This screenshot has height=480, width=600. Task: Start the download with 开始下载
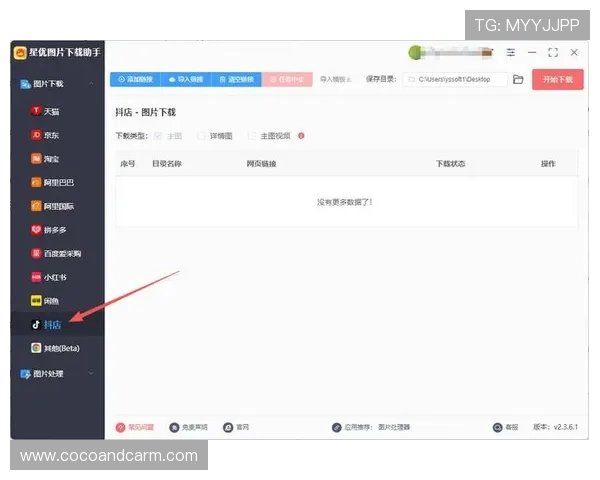click(558, 79)
